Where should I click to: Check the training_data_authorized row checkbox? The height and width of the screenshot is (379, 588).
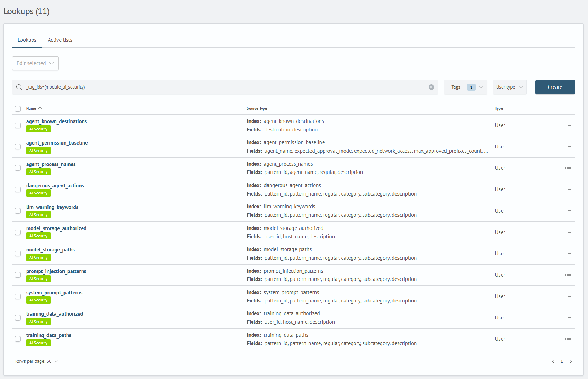click(x=18, y=318)
